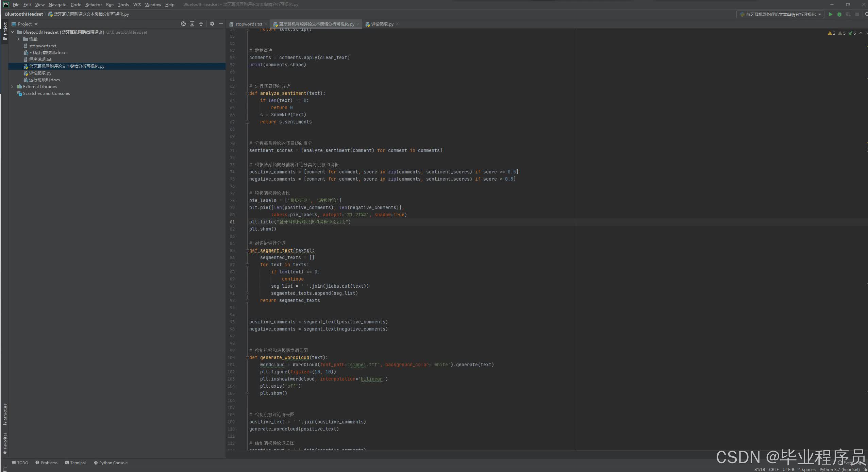The height and width of the screenshot is (472, 868).
Task: Open 评论爬取.py in the project tree
Action: pos(40,73)
